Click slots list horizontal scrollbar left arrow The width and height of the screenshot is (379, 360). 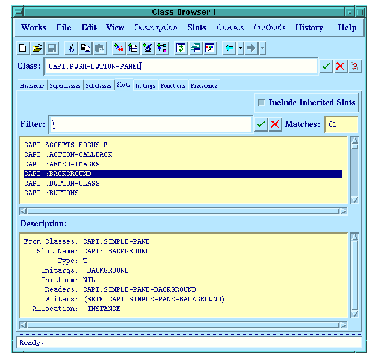point(23,211)
